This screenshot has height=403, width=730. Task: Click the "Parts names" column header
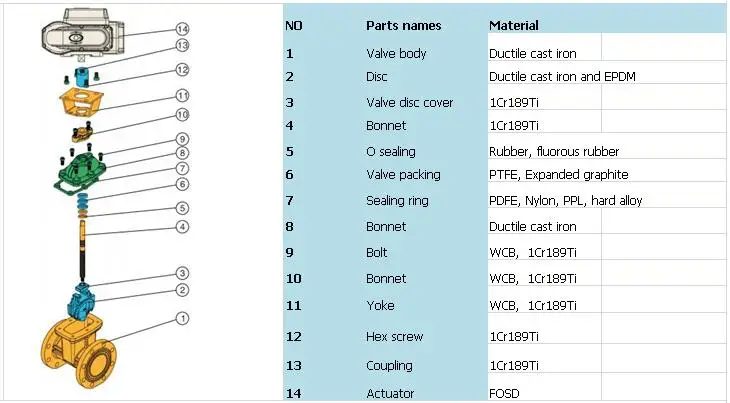[x=398, y=25]
